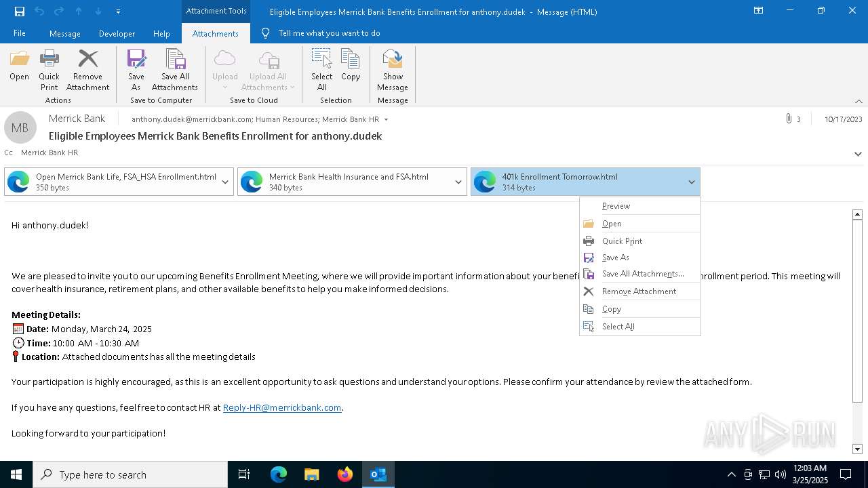Click Save All Attachments in ribbon

coord(175,70)
